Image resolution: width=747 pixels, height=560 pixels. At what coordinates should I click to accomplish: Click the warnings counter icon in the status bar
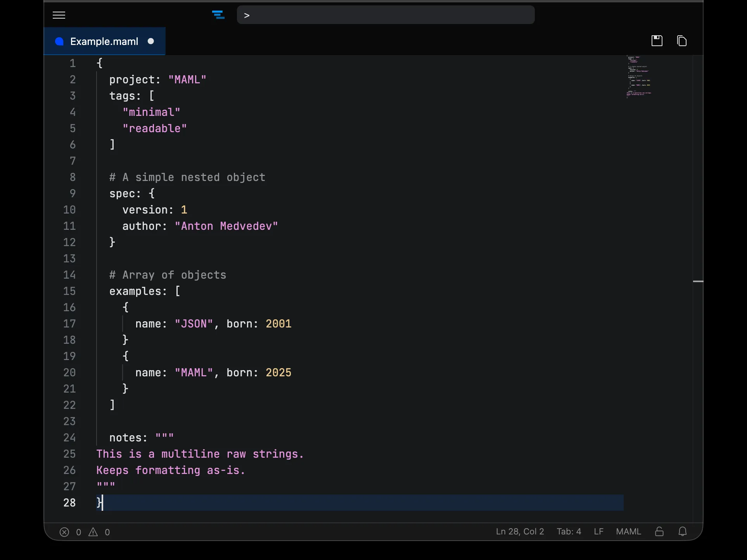coord(92,532)
